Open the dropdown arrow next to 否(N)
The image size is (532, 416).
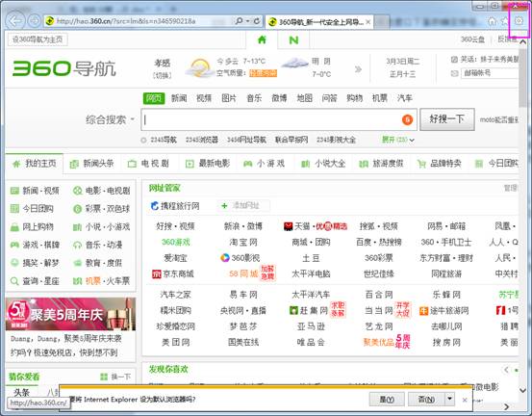450,399
